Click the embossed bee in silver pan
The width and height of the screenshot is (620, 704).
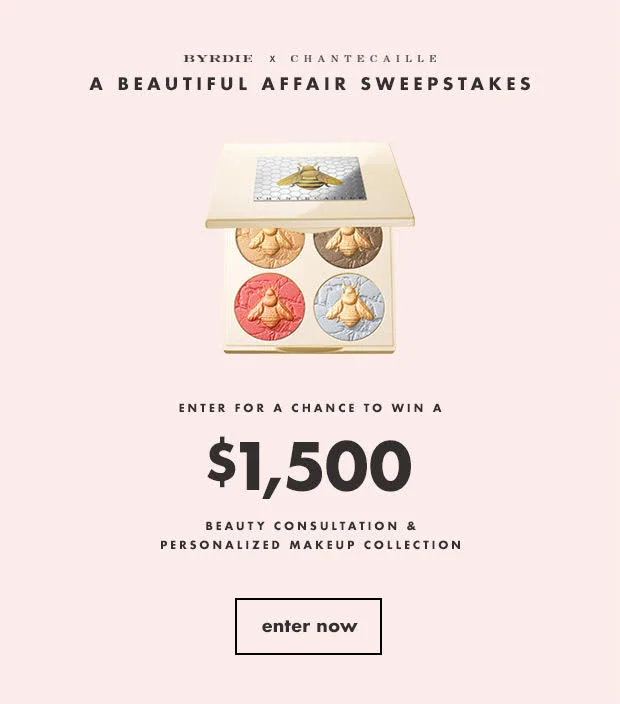pos(350,306)
